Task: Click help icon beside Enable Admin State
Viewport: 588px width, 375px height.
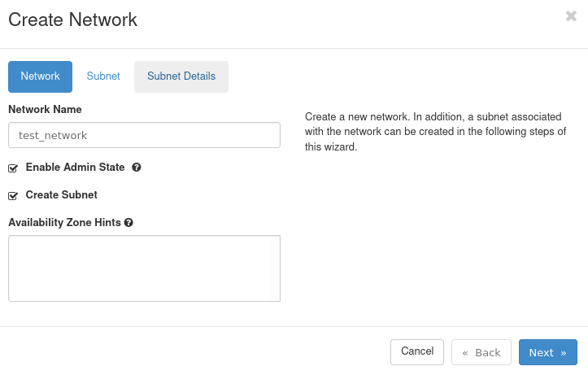Action: coord(137,168)
